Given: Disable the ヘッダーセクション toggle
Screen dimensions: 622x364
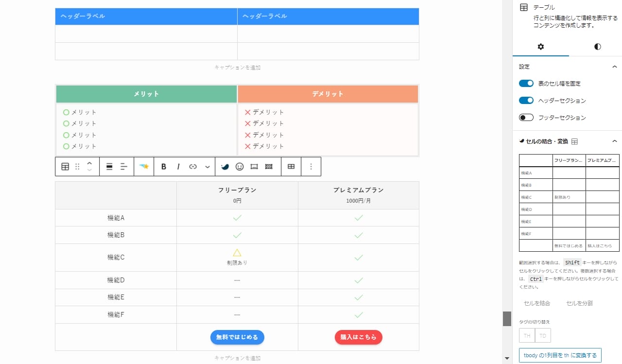Looking at the screenshot, I should [526, 101].
